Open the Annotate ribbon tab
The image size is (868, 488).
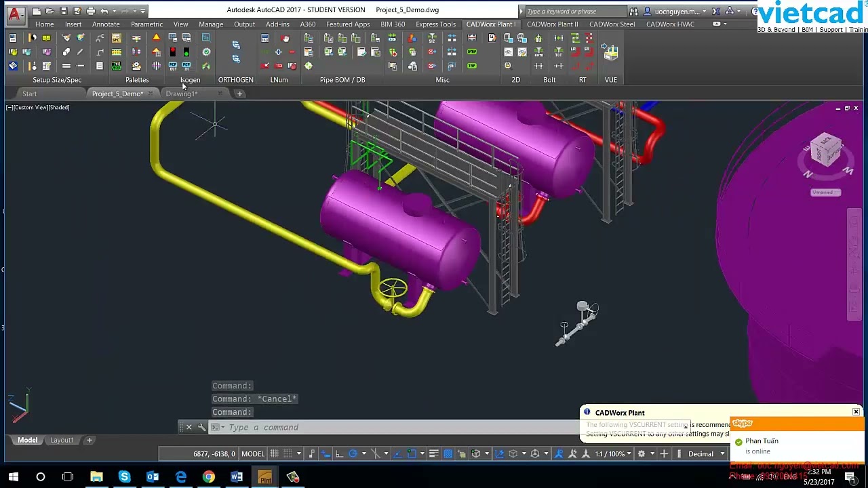pyautogui.click(x=106, y=24)
